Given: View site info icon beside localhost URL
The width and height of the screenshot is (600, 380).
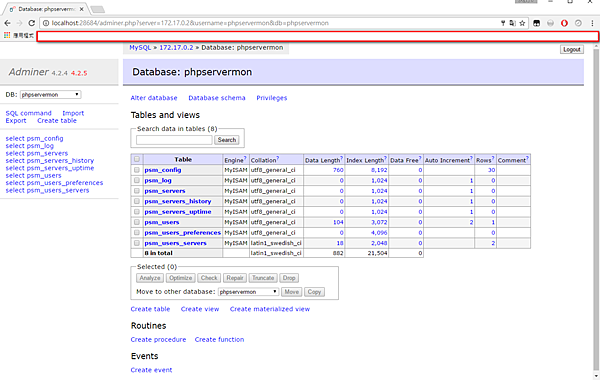Looking at the screenshot, I should pyautogui.click(x=46, y=23).
